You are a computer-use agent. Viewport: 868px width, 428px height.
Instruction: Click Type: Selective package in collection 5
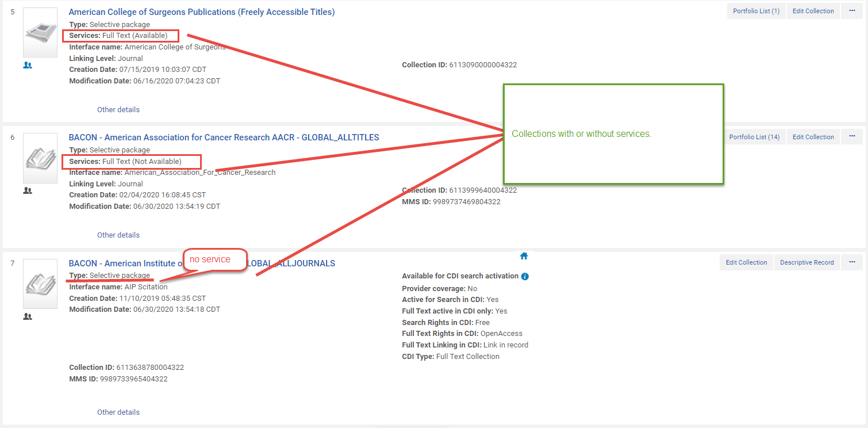[x=110, y=25]
